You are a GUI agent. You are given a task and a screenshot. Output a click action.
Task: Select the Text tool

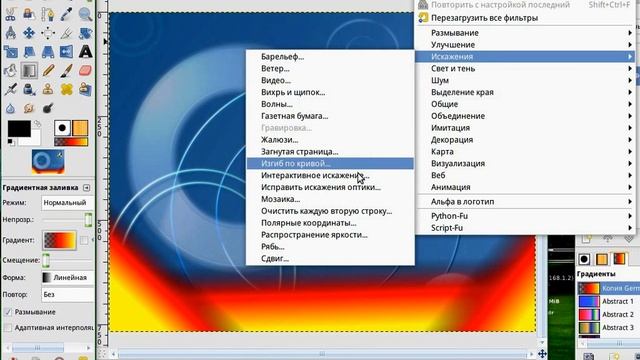[85, 52]
